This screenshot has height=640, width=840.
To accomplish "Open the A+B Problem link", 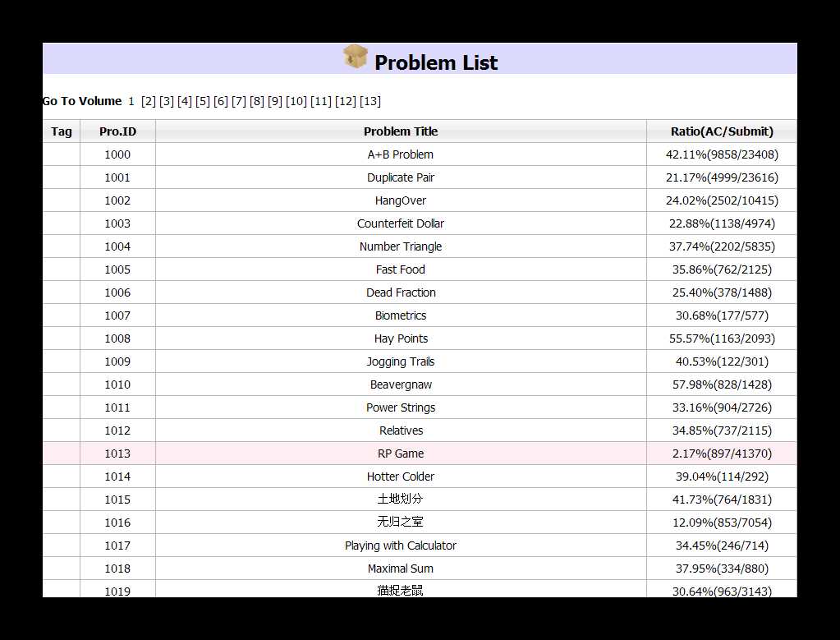I will click(x=401, y=154).
